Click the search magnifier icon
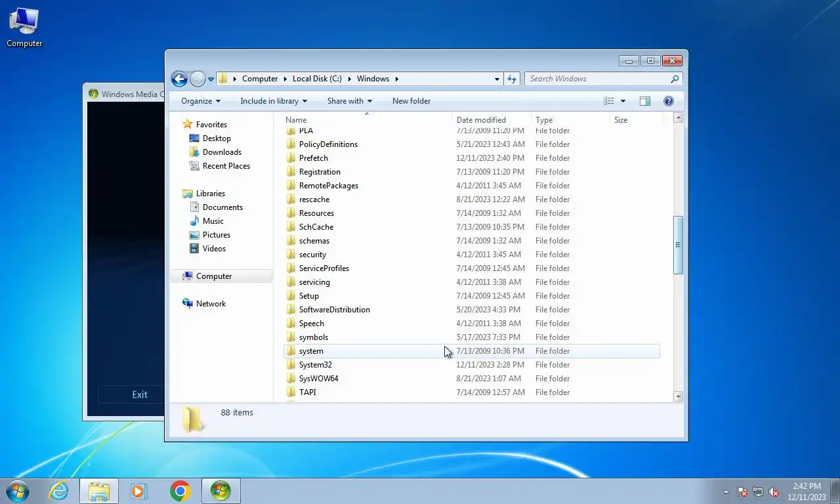Screen dimensions: 840x504 [675, 79]
